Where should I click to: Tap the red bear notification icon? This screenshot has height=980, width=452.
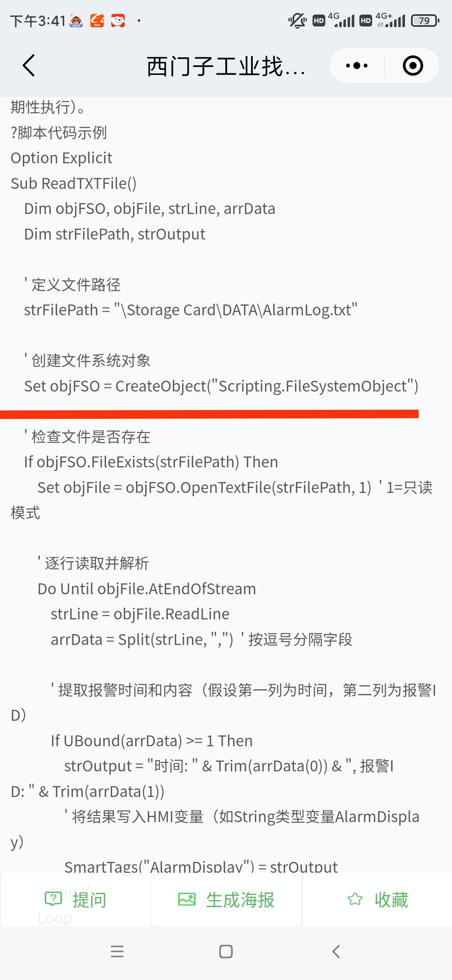(118, 21)
